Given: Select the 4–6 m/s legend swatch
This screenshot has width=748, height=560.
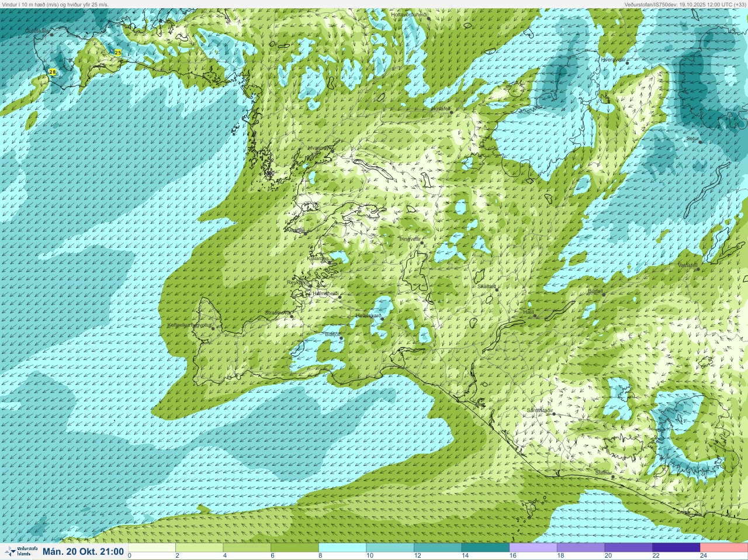Looking at the screenshot, I should click(x=248, y=548).
